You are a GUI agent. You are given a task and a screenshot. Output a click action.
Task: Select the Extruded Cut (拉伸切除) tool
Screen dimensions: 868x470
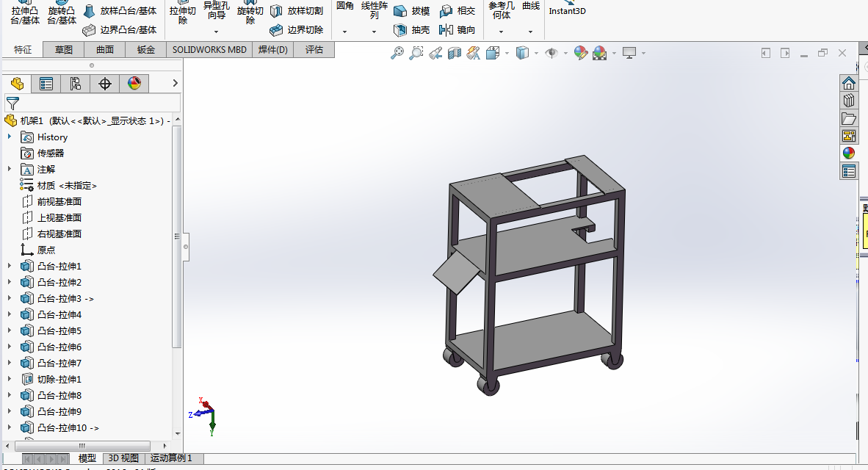coord(183,13)
